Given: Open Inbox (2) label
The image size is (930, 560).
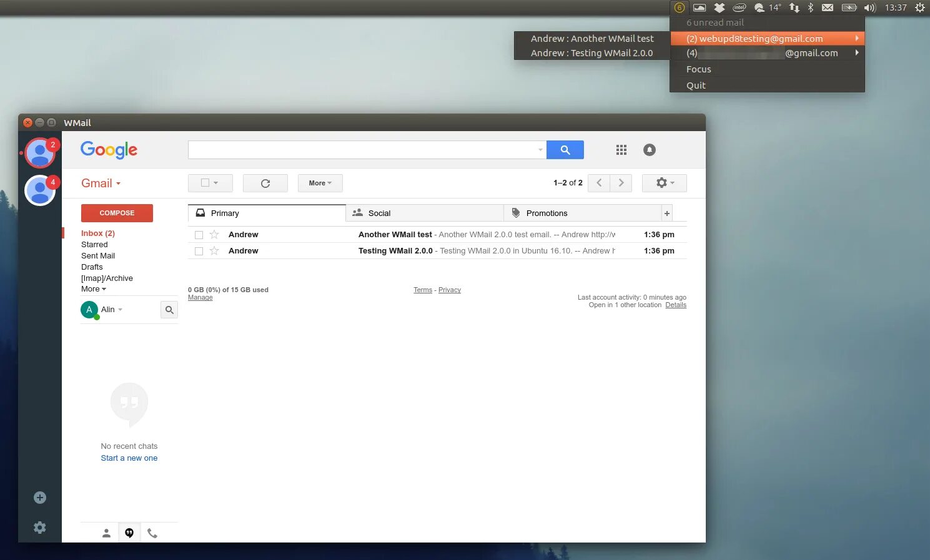Looking at the screenshot, I should coord(98,233).
